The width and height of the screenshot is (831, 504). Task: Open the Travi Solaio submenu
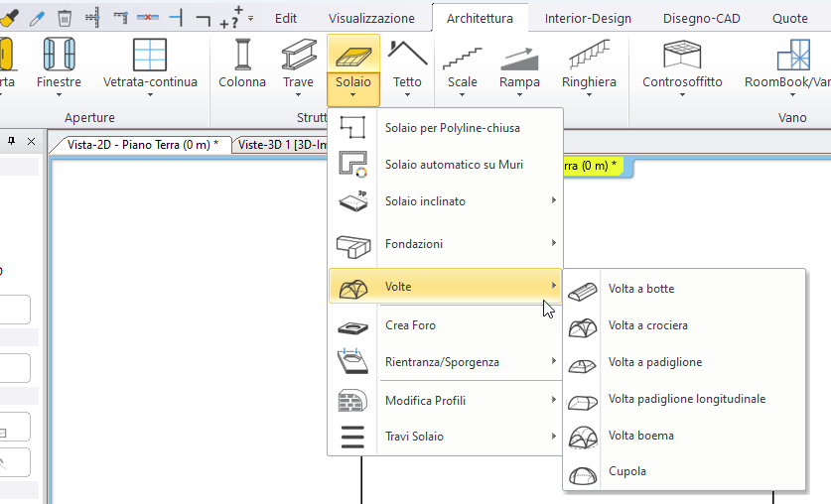pos(445,437)
